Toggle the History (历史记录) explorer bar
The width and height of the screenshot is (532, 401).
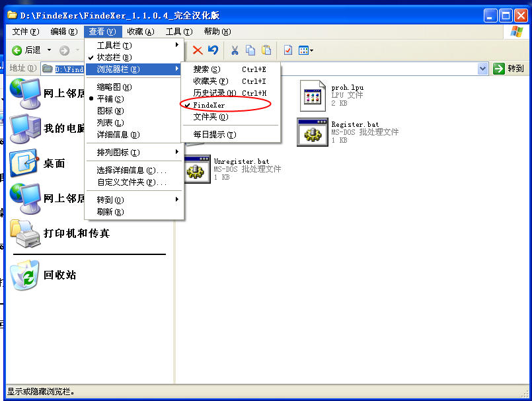click(x=231, y=93)
